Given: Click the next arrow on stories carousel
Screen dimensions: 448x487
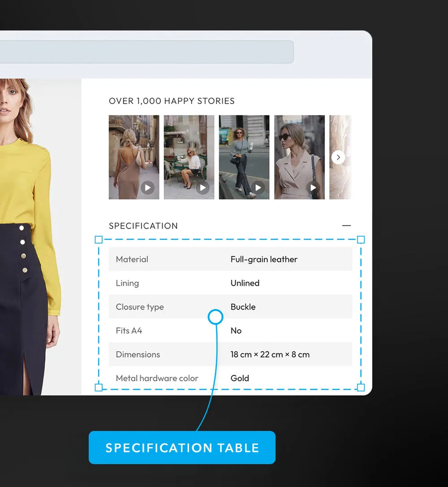Looking at the screenshot, I should pyautogui.click(x=338, y=157).
